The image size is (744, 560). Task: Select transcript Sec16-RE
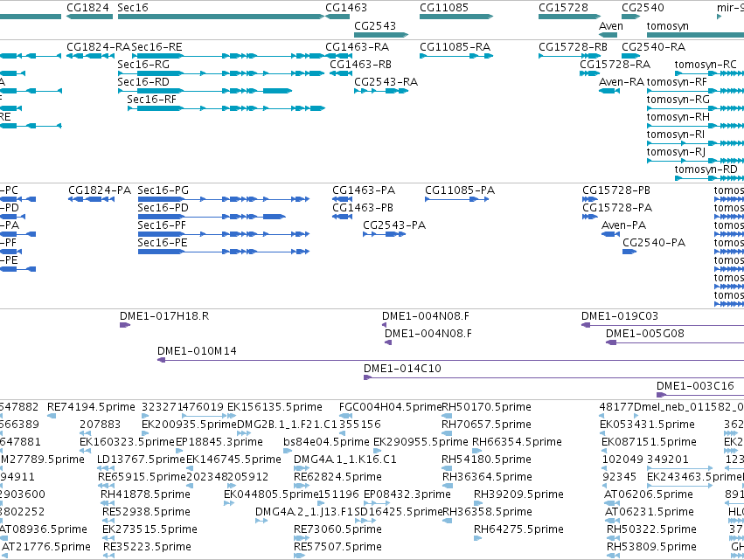[229, 56]
